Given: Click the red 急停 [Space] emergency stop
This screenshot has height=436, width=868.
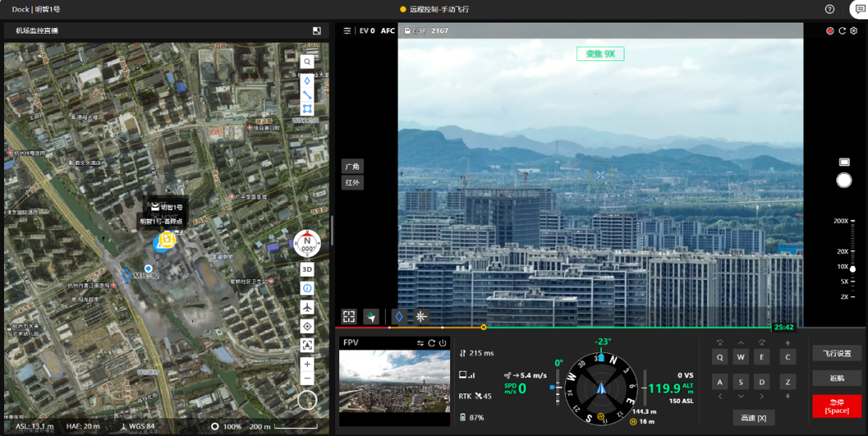Looking at the screenshot, I should pyautogui.click(x=837, y=406).
